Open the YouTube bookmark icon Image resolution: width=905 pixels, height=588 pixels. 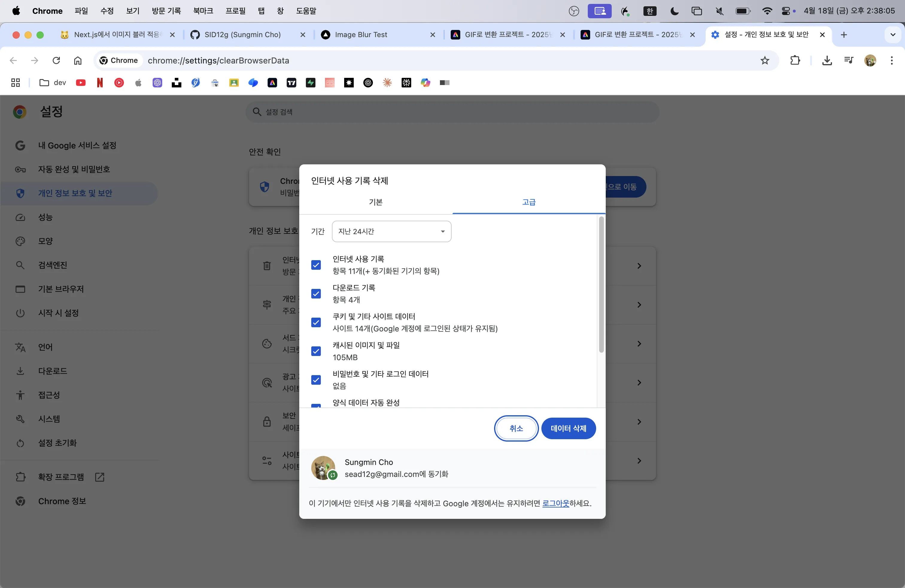(x=81, y=83)
